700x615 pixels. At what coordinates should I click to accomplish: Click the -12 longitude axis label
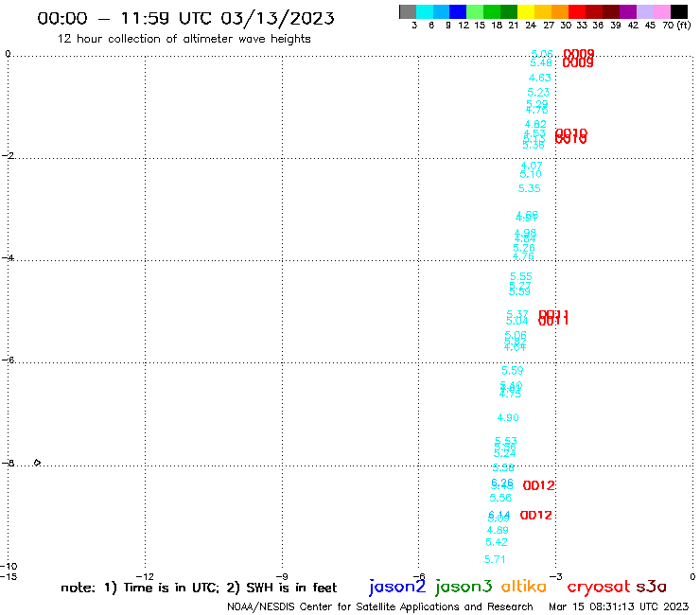[x=145, y=576]
